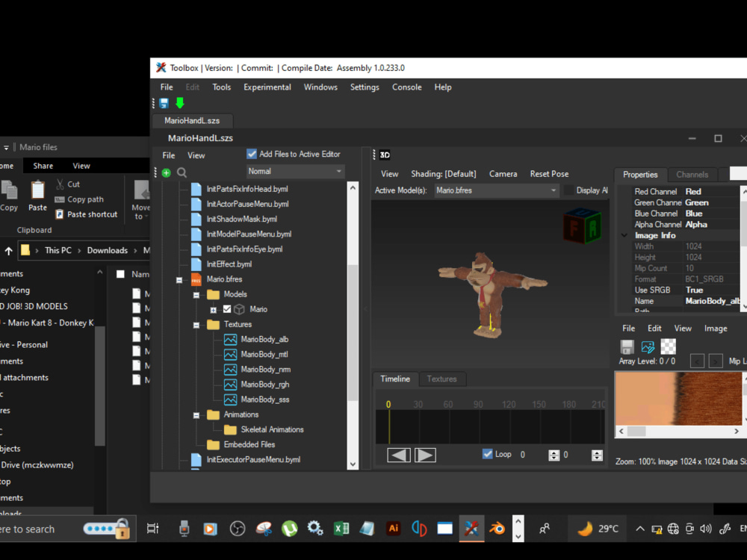
Task: Click Copy path in Explorer ribbon
Action: pyautogui.click(x=79, y=199)
